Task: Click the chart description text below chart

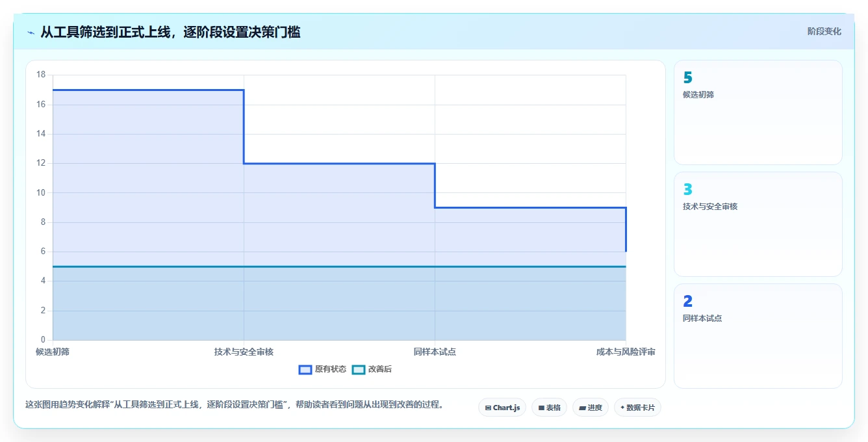Action: [235, 404]
